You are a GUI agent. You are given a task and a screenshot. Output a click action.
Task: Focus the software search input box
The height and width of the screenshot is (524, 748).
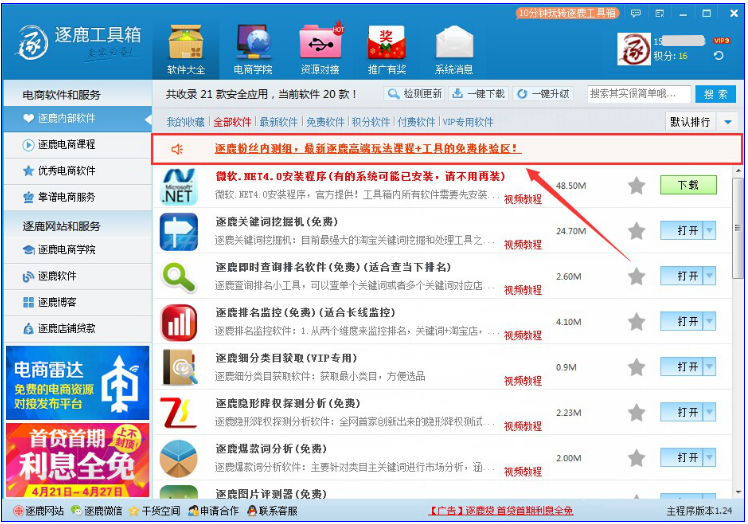(x=639, y=94)
